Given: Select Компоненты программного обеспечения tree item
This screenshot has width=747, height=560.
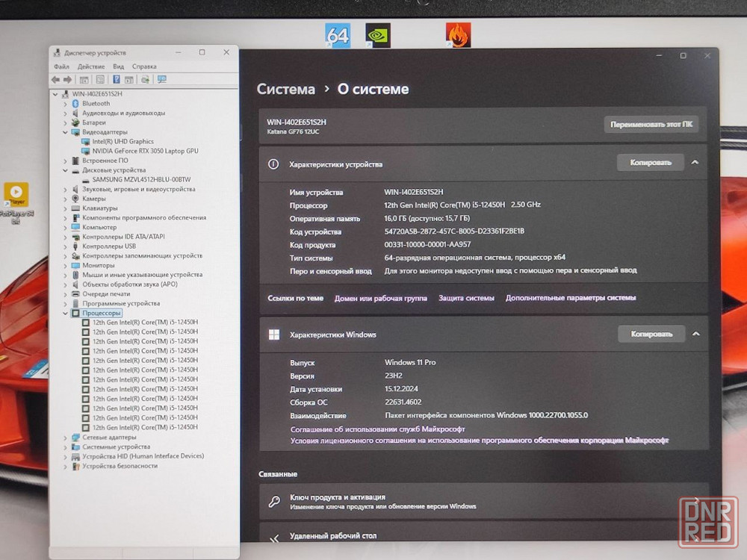Looking at the screenshot, I should coord(144,217).
